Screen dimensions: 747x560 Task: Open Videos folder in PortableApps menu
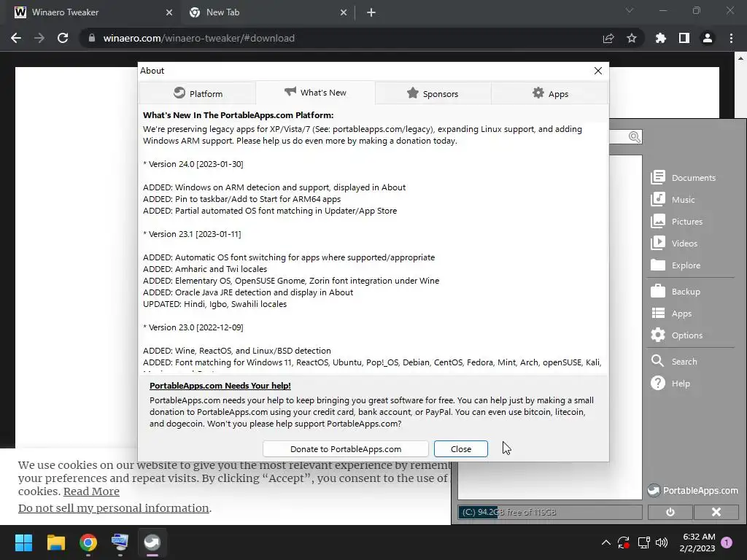[x=674, y=243]
